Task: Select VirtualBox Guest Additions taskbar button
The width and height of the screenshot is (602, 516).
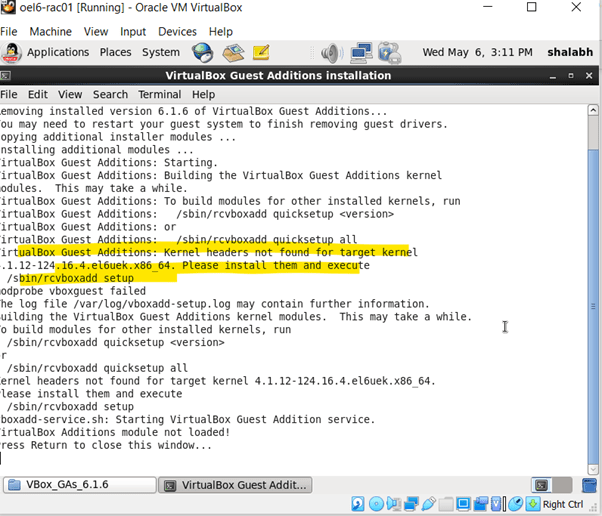Action: click(235, 485)
